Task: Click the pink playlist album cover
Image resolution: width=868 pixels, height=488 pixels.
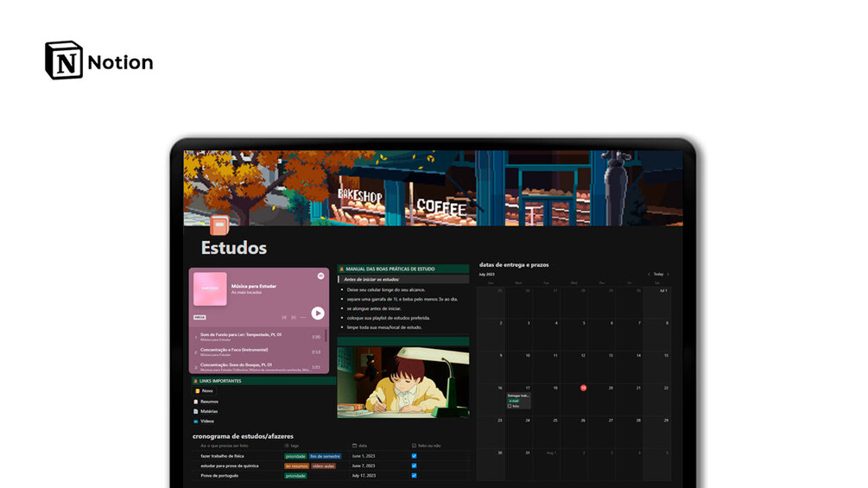Action: pyautogui.click(x=210, y=288)
